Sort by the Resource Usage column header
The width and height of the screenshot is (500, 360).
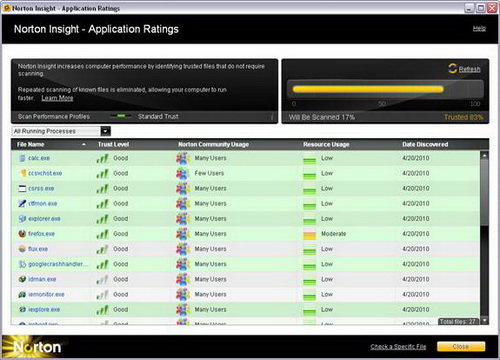(326, 144)
